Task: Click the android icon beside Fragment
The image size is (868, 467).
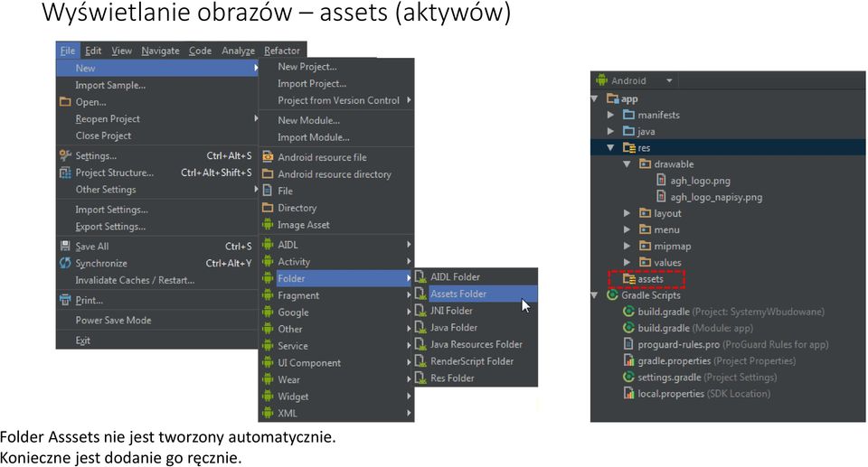Action: (268, 295)
